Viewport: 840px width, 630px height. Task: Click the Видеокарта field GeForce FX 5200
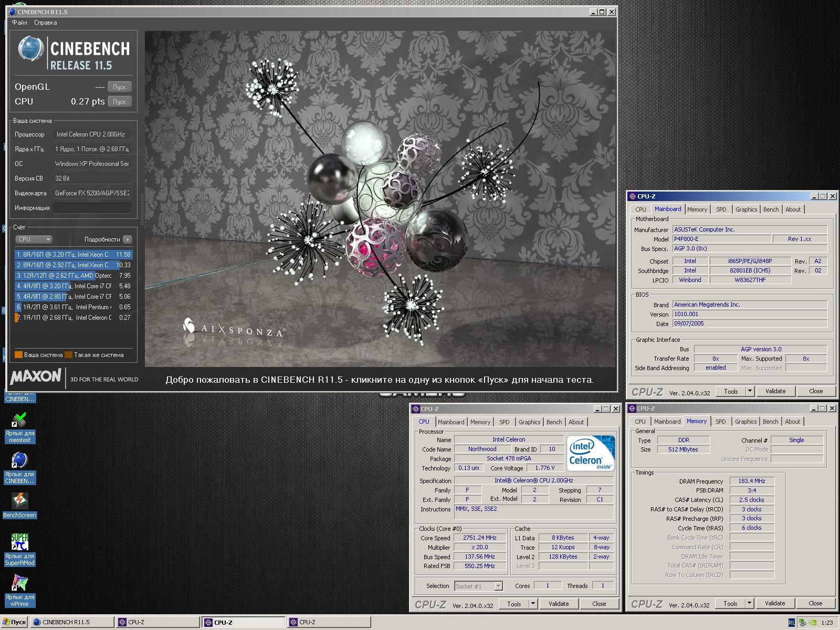pos(92,193)
